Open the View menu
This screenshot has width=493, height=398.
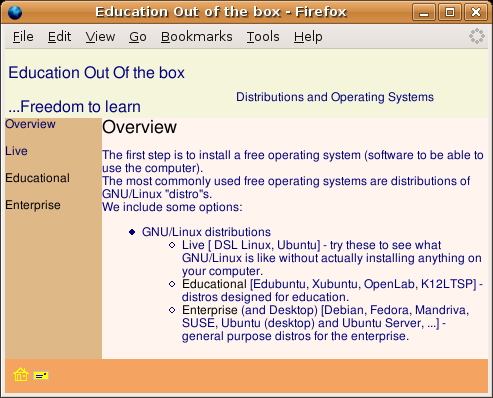[100, 37]
